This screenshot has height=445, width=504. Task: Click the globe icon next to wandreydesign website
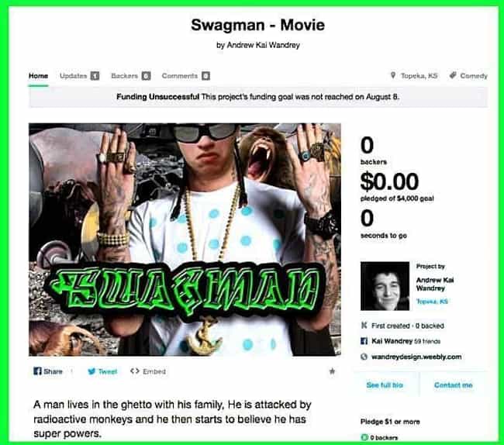pyautogui.click(x=364, y=357)
